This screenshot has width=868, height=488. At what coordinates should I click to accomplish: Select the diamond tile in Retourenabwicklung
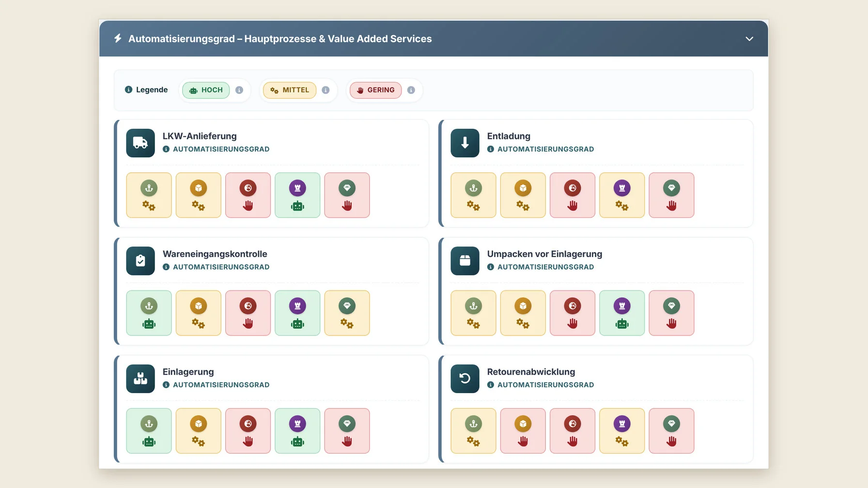click(x=672, y=431)
